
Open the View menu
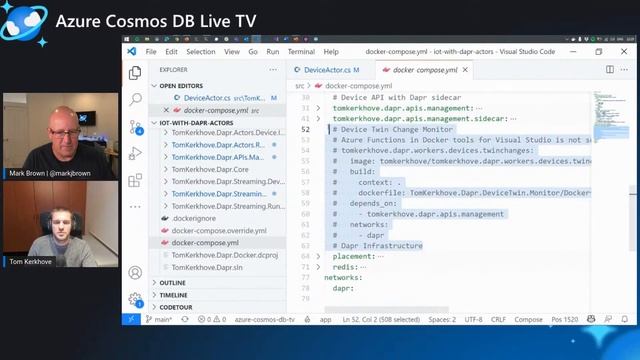232,51
